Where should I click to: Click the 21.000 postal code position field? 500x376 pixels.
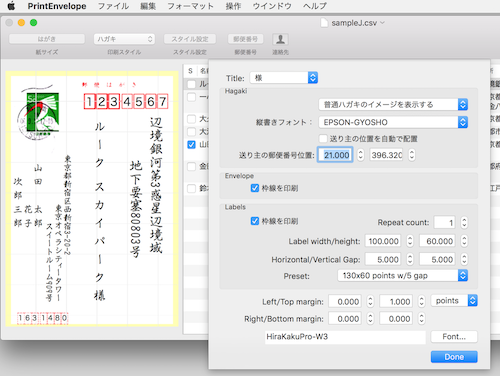click(335, 155)
